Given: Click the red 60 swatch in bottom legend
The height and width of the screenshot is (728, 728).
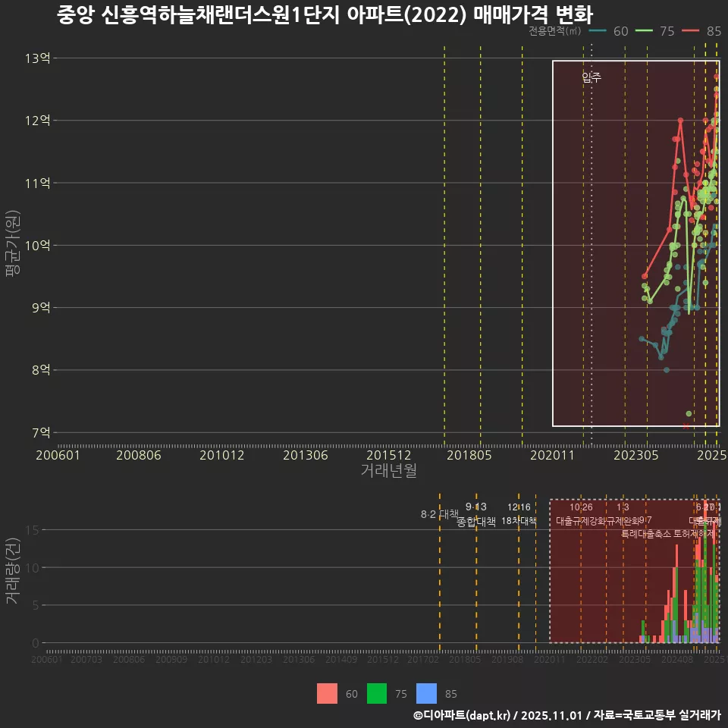Looking at the screenshot, I should (328, 693).
